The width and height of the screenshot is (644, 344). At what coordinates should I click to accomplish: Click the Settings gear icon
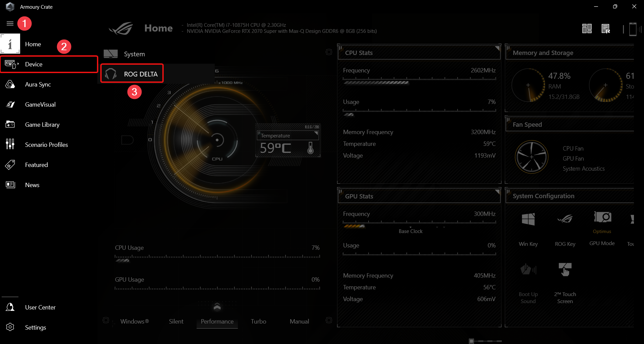[x=10, y=327]
